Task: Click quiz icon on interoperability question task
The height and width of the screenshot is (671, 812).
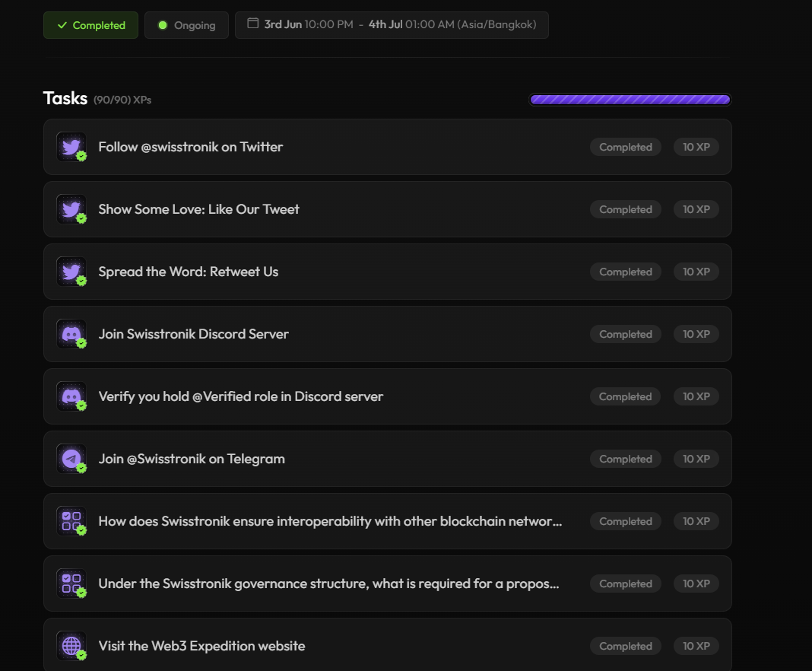Action: 71,521
